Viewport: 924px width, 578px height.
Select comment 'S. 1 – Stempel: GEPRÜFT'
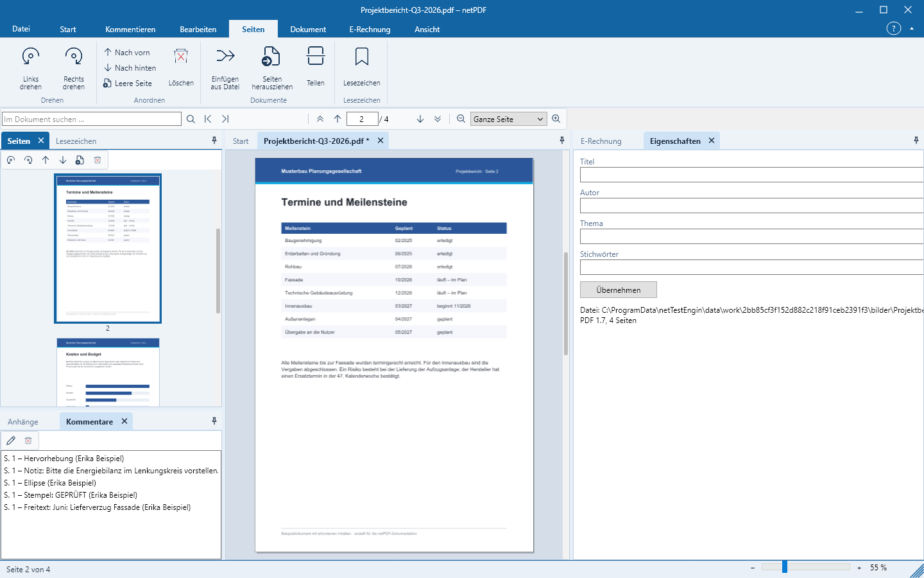(x=71, y=495)
